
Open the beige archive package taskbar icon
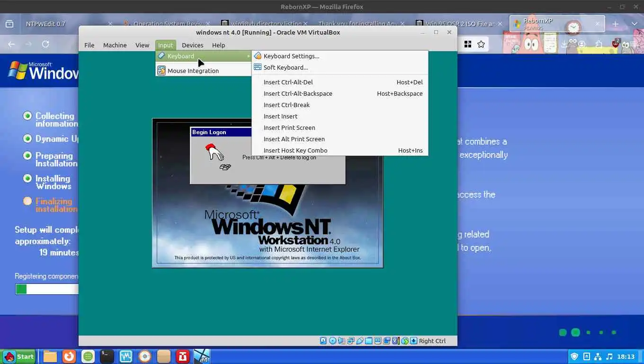[x=164, y=356]
